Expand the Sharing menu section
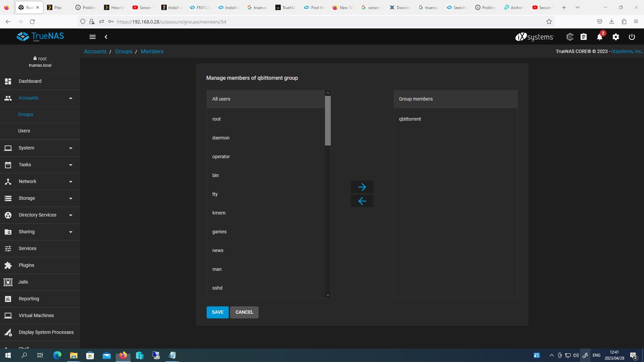The height and width of the screenshot is (362, 644). coord(40,232)
